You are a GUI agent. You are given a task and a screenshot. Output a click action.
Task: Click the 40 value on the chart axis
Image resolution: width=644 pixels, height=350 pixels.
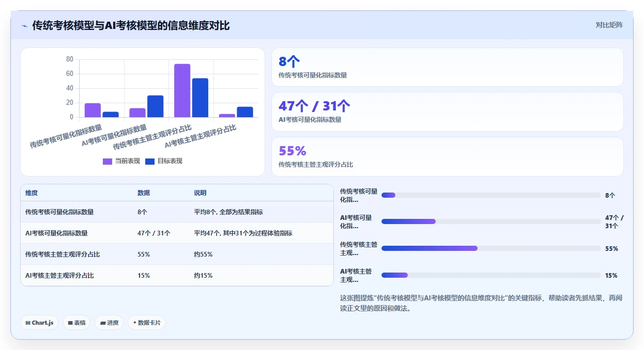[70, 88]
